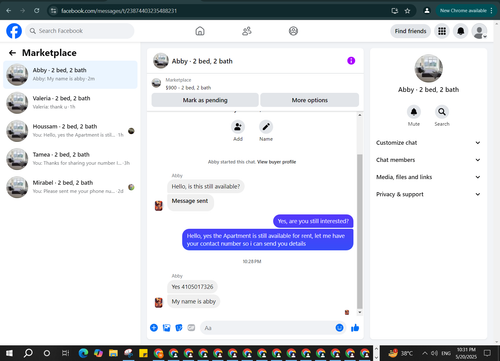Edit the chat name pencil icon
Screen dimensions: 500x361
(266, 127)
